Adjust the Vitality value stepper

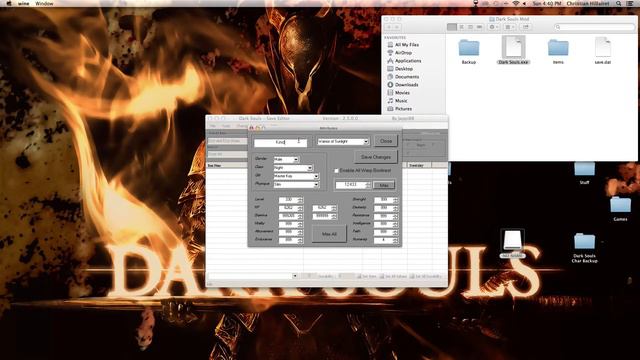pos(301,224)
